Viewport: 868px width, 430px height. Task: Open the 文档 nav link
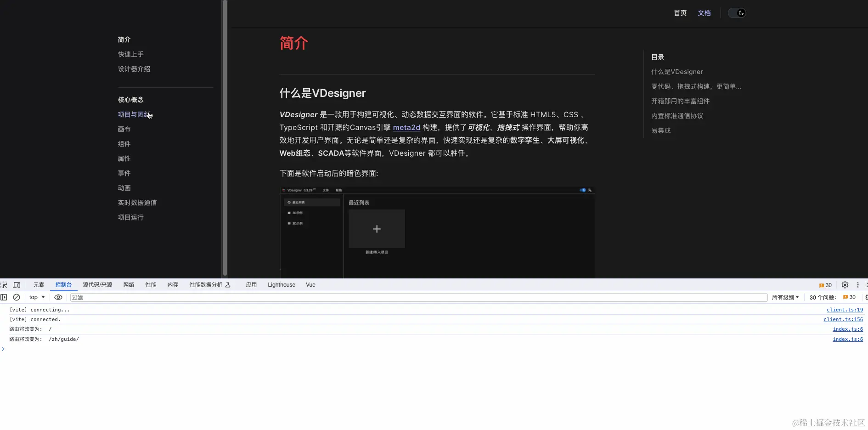tap(704, 13)
